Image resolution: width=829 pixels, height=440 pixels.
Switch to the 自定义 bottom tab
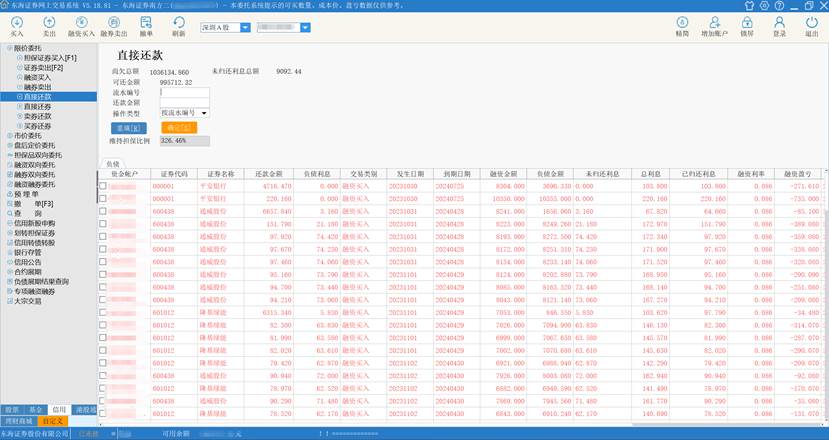(53, 421)
